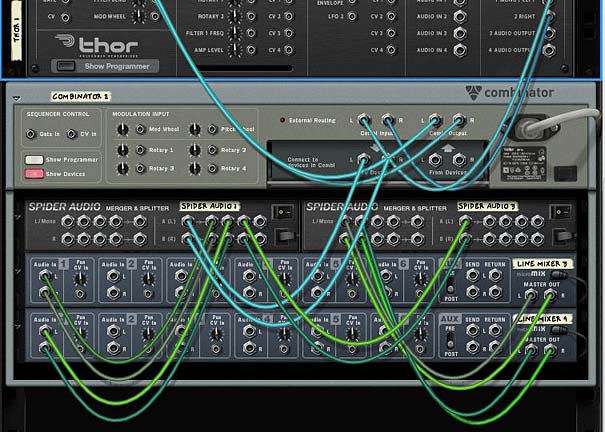The height and width of the screenshot is (432, 605).
Task: Click Spider Audio 3 splitter A (L) input
Action: pyautogui.click(x=465, y=221)
